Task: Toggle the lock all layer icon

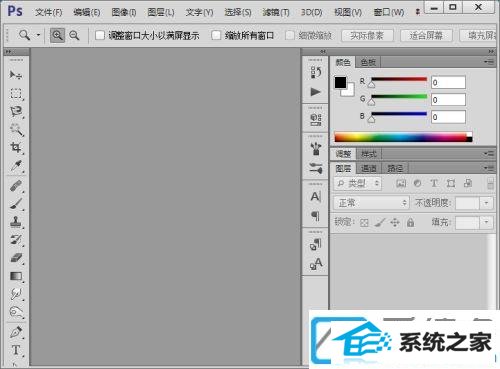Action: (410, 222)
